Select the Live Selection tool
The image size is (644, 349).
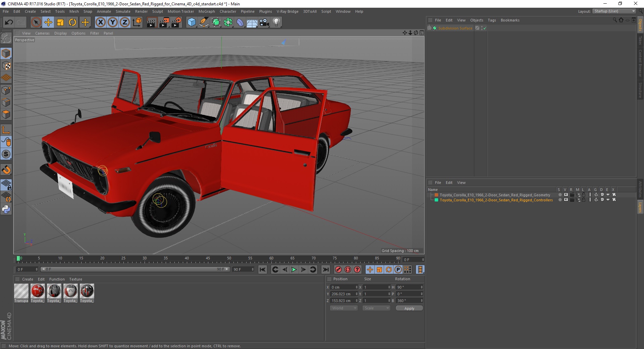click(36, 22)
